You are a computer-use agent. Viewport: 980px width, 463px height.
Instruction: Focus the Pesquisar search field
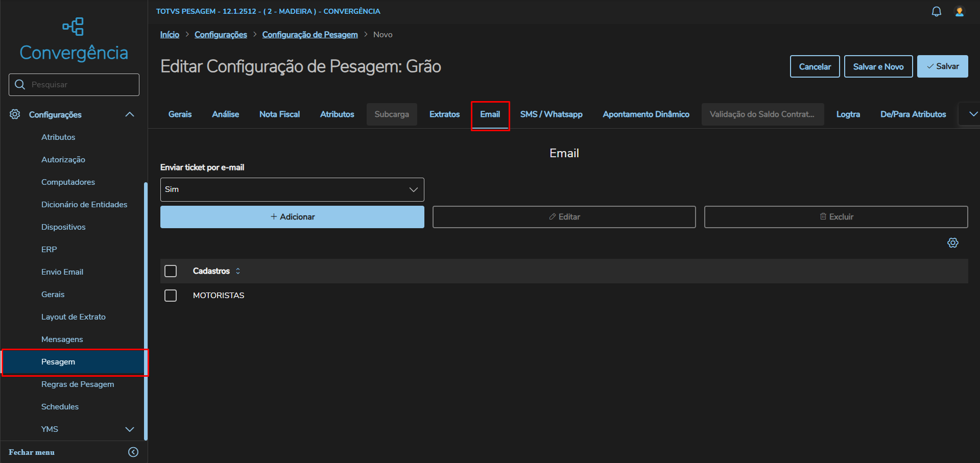pos(74,85)
